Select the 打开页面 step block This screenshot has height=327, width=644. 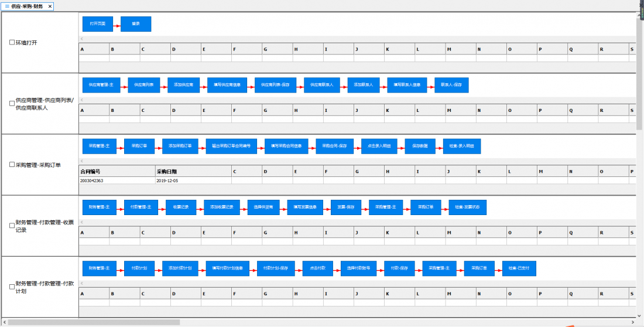pyautogui.click(x=98, y=24)
